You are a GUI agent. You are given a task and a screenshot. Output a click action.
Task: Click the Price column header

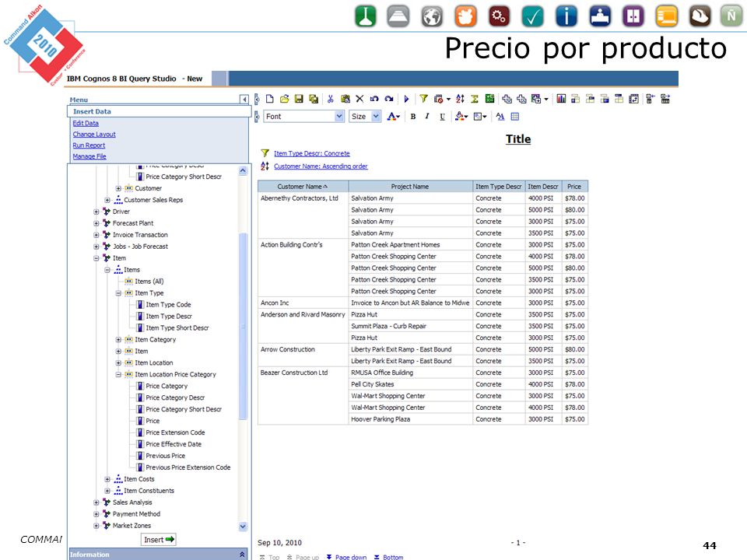click(x=574, y=187)
